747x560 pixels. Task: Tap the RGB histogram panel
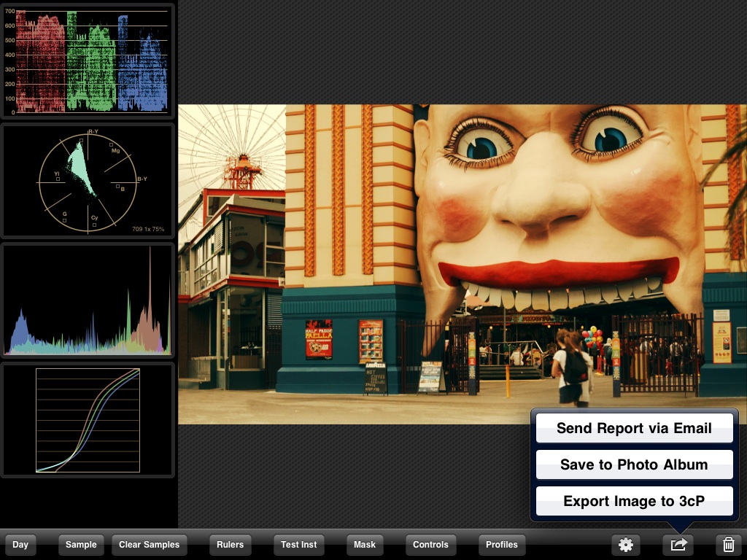[x=88, y=300]
